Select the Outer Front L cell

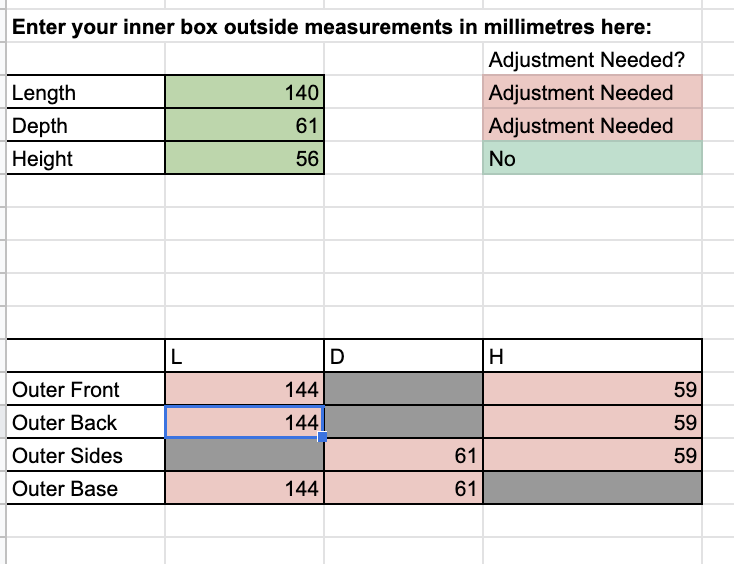click(244, 390)
